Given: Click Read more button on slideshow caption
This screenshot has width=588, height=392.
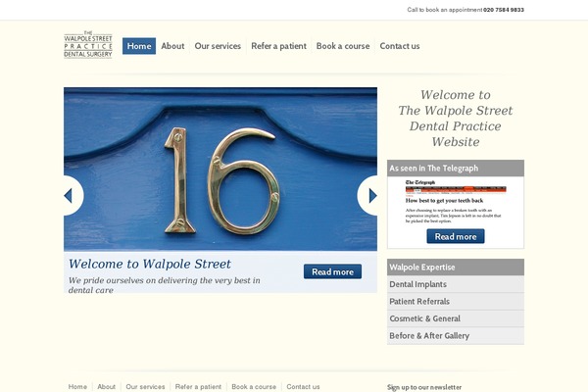Looking at the screenshot, I should 332,271.
